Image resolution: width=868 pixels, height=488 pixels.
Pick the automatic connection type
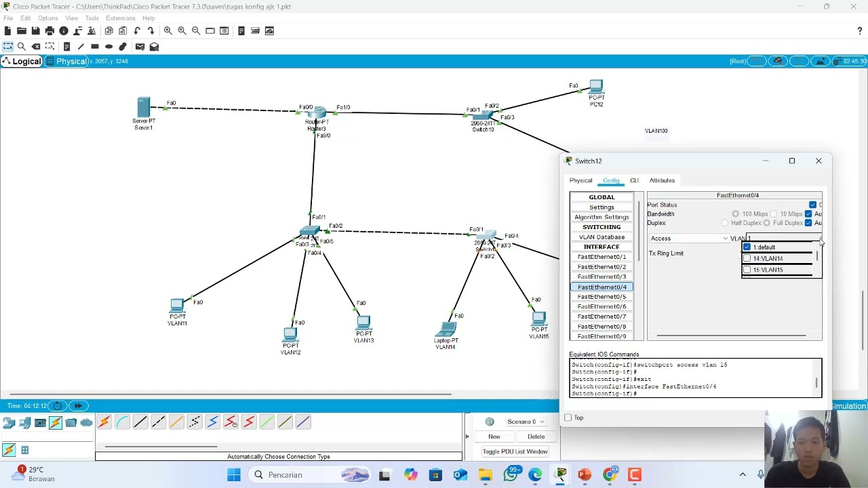click(104, 422)
